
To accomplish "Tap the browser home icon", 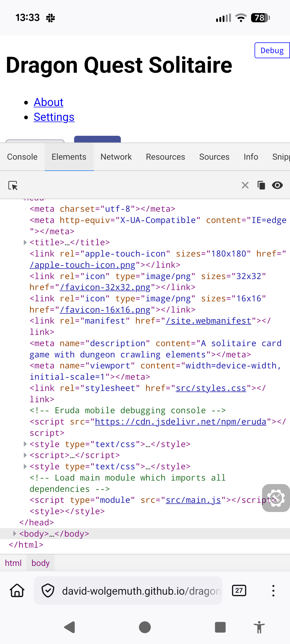I will (17, 591).
